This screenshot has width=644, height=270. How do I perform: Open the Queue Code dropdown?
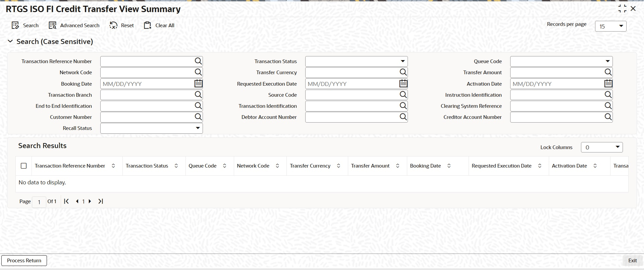[561, 61]
